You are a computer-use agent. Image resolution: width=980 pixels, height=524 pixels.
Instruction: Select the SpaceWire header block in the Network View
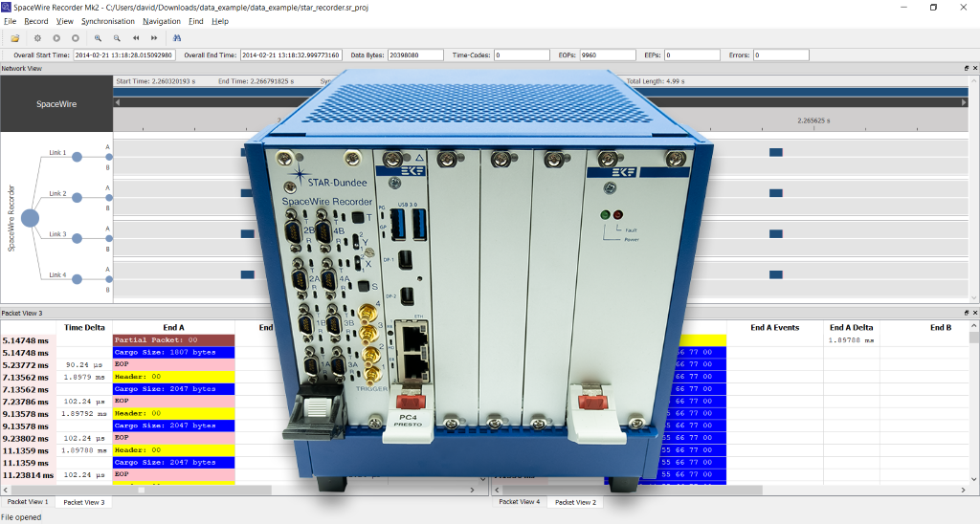[56, 103]
